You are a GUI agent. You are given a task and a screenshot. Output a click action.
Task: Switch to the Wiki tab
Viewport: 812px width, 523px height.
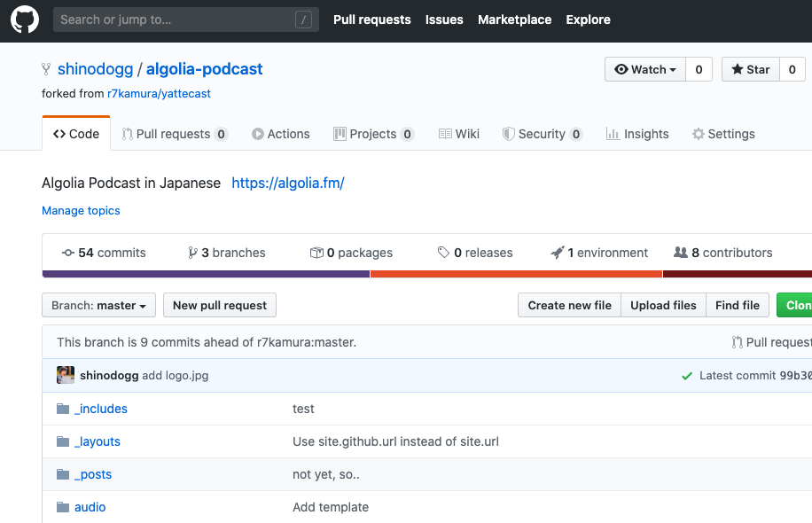coord(459,134)
